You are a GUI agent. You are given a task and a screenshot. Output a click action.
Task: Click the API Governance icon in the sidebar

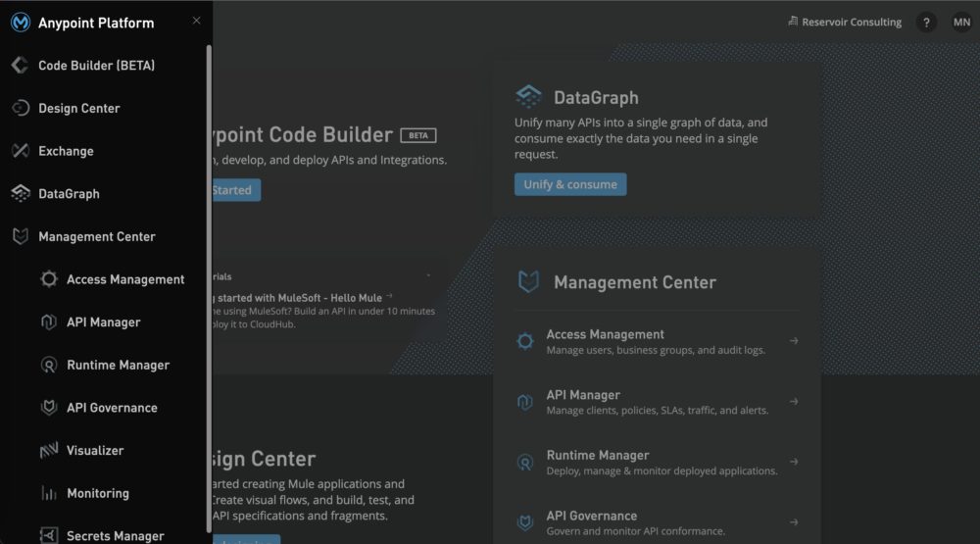click(x=49, y=408)
